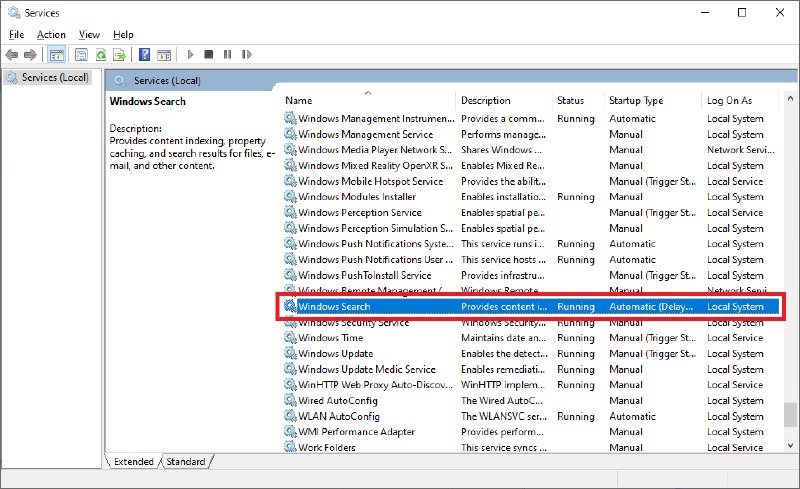
Task: Click the Windows Search heading in the description pane
Action: [x=147, y=101]
